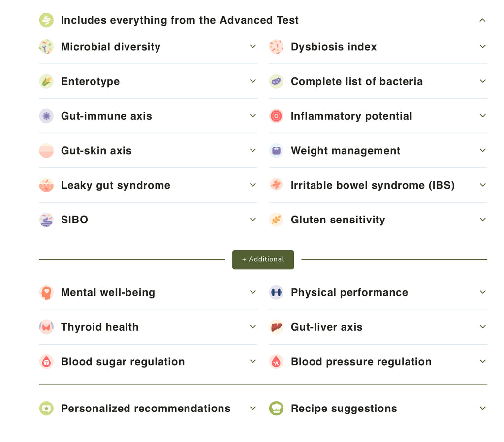
Task: Expand the Dysbiosis index section
Action: point(483,46)
